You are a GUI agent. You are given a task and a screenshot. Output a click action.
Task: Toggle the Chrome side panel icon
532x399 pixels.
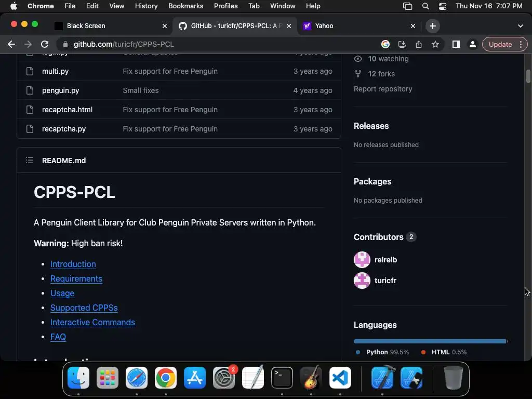(x=456, y=44)
